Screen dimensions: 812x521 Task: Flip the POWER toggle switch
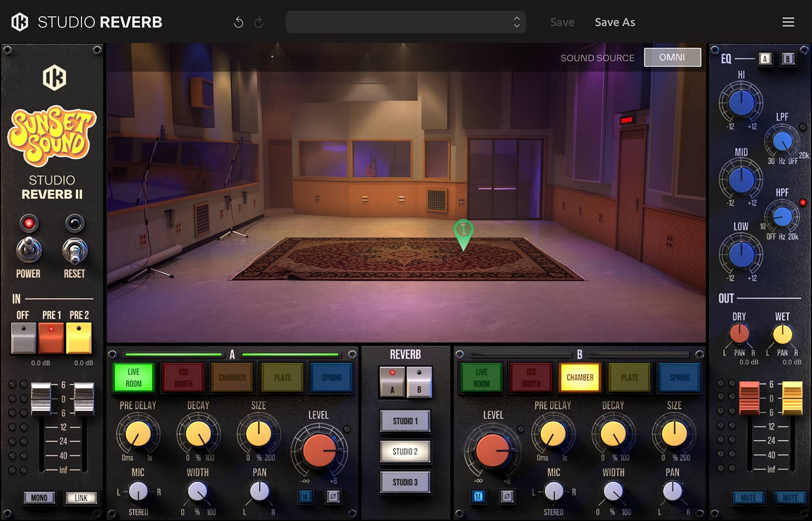pyautogui.click(x=29, y=250)
